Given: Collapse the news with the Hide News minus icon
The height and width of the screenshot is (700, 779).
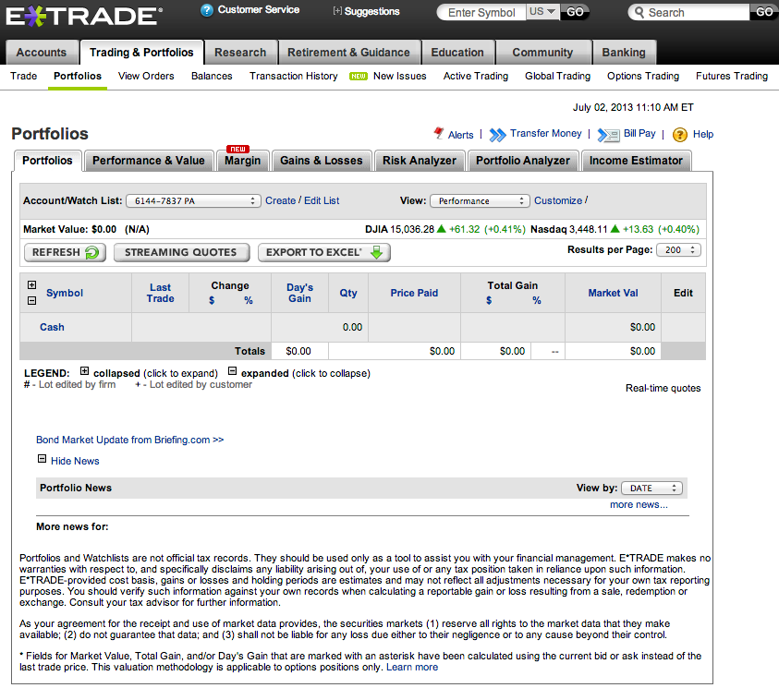Looking at the screenshot, I should pos(43,459).
